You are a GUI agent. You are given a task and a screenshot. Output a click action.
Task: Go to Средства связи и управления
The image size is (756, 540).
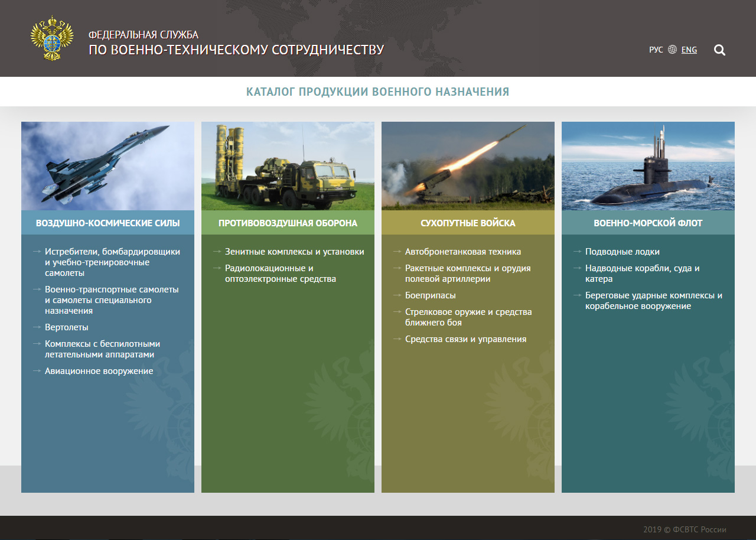pos(465,339)
